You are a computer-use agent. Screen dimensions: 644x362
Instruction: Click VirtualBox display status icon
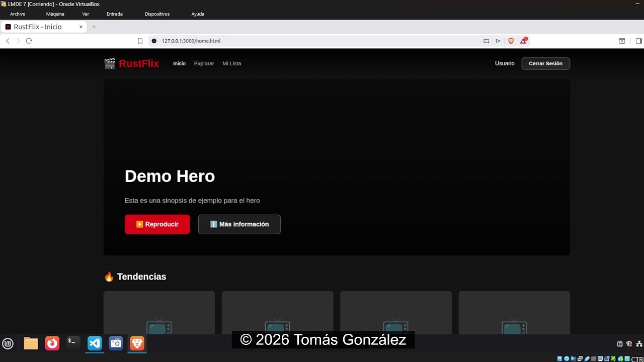[x=600, y=358]
